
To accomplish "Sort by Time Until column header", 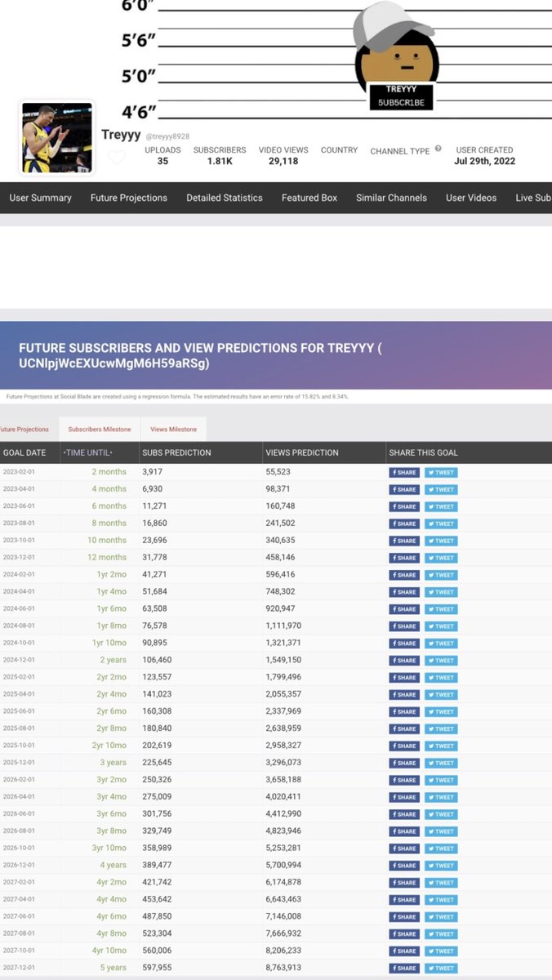I will pyautogui.click(x=88, y=452).
